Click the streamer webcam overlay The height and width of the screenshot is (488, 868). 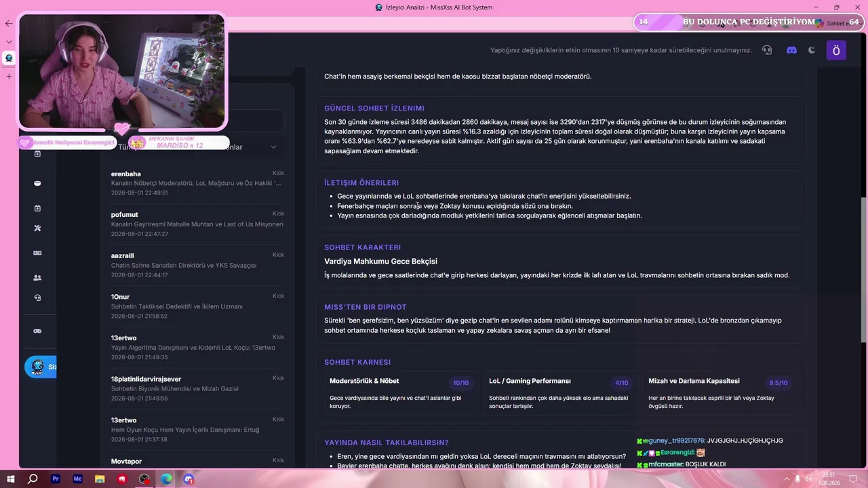click(x=122, y=71)
